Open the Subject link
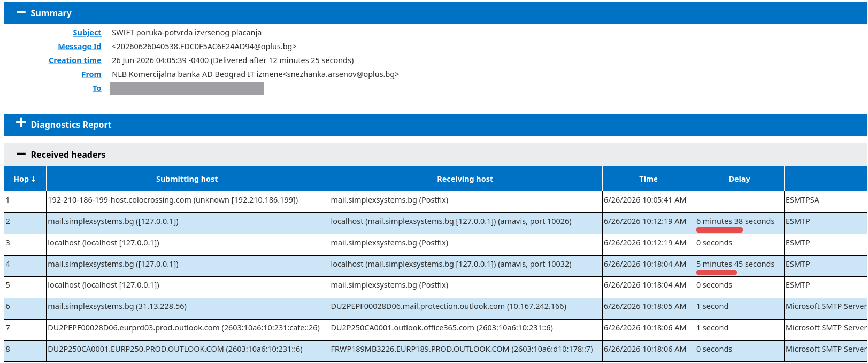Image resolution: width=868 pixels, height=363 pixels. click(x=87, y=33)
